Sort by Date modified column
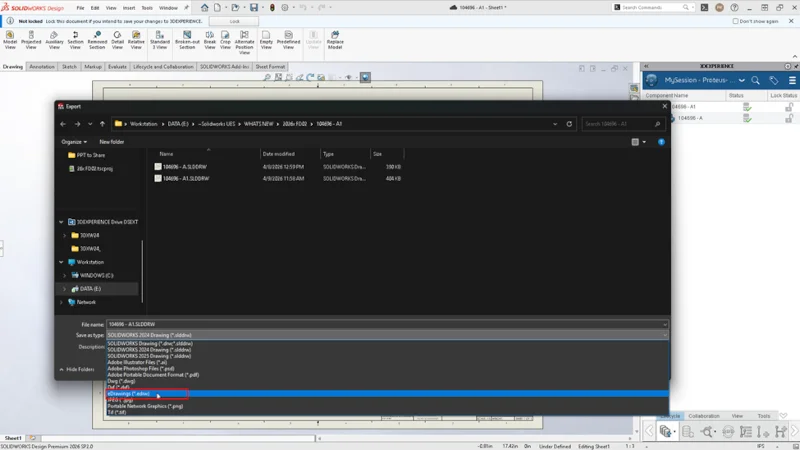Viewport: 800px width, 450px height. (279, 154)
